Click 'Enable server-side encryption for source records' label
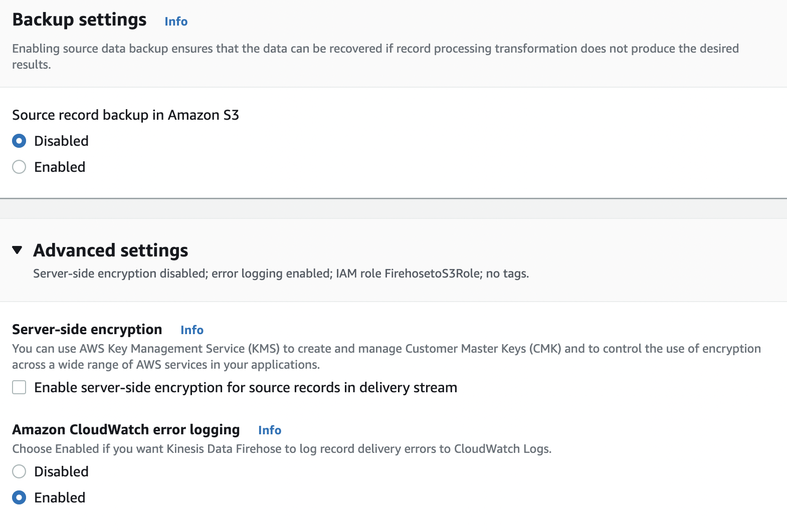The height and width of the screenshot is (532, 787). pyautogui.click(x=246, y=388)
